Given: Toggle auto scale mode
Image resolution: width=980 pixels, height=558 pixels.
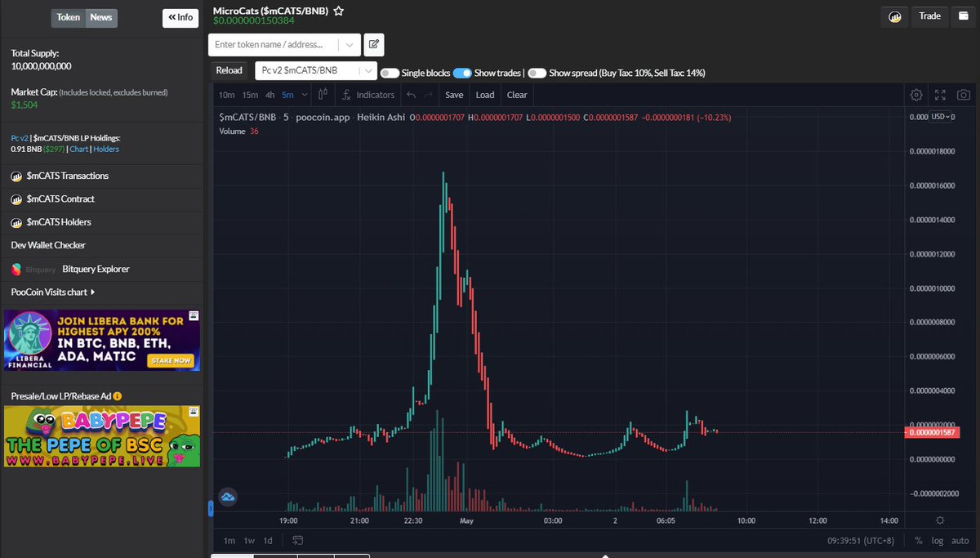Looking at the screenshot, I should [x=960, y=540].
